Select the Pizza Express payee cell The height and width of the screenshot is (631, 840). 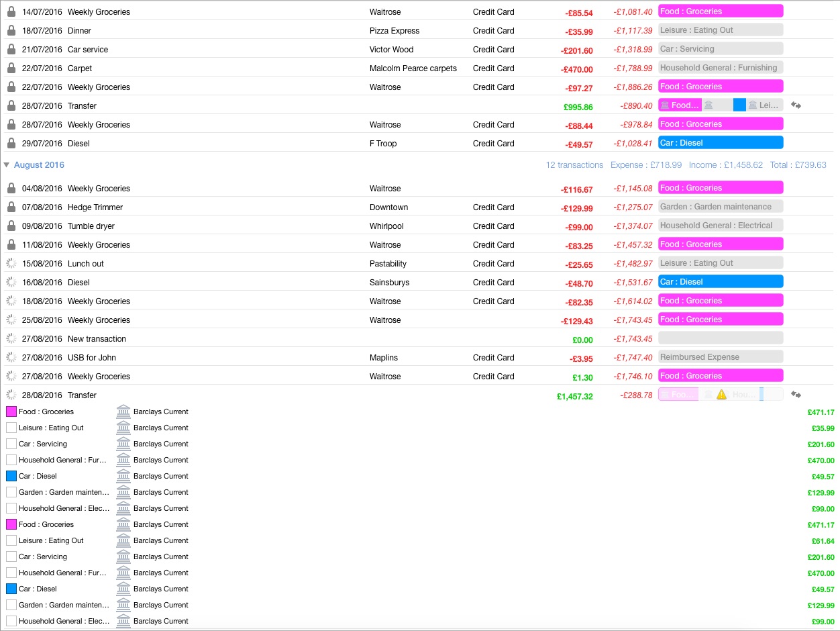(395, 31)
